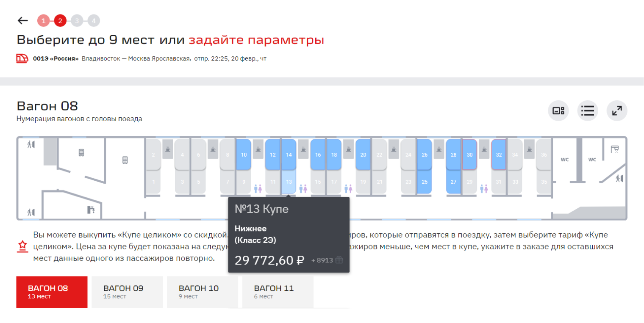Screen dimensions: 644x323
Task: Click mixed-gender icon between seats 17 and 19
Action: coord(348,188)
